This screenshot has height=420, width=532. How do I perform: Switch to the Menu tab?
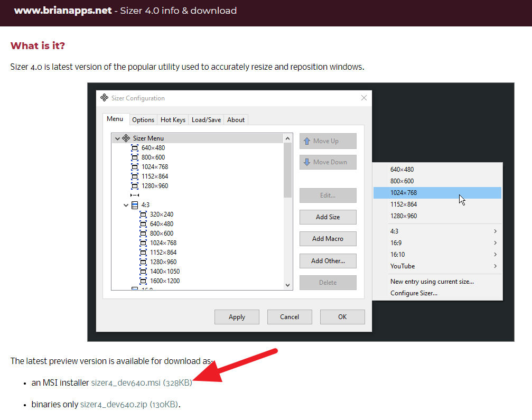click(115, 119)
